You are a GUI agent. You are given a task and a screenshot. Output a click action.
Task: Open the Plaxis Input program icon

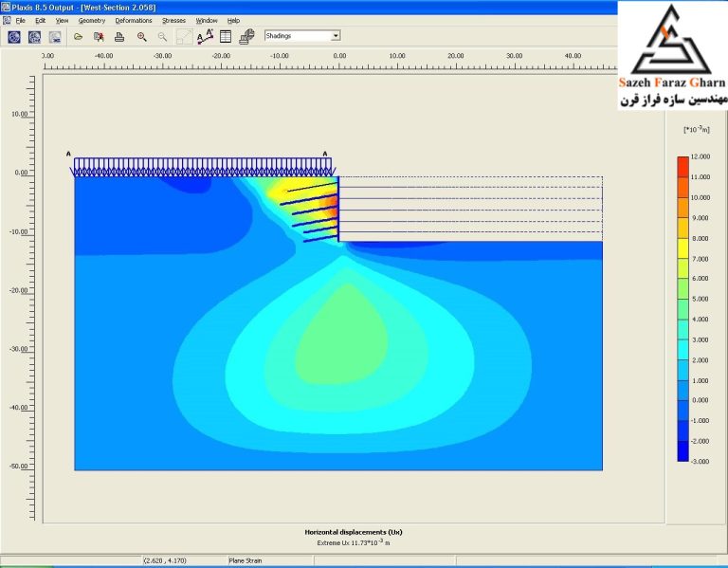pyautogui.click(x=14, y=37)
